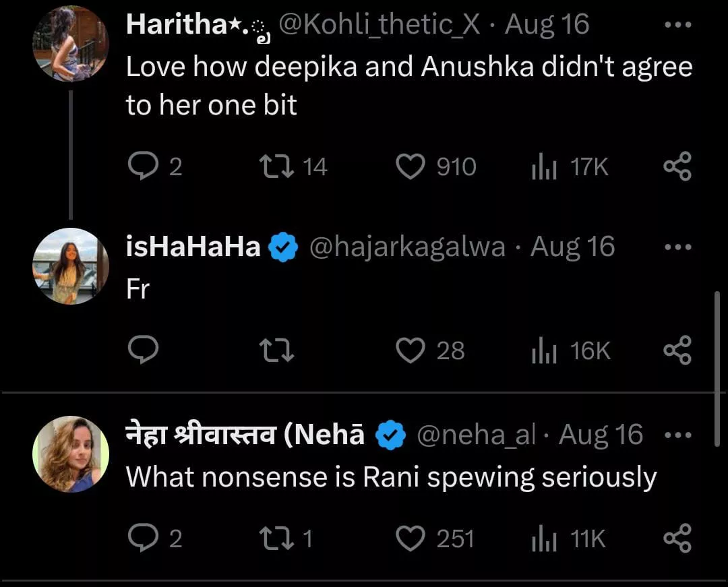Open more options on isHaHaHa's tweet
Image resolution: width=728 pixels, height=587 pixels.
coord(677,247)
